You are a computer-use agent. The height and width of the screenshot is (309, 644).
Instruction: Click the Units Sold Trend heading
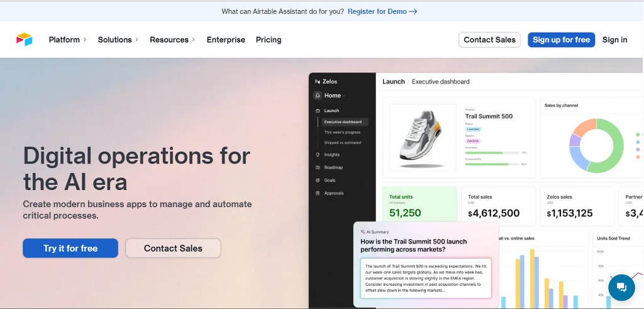pos(613,239)
